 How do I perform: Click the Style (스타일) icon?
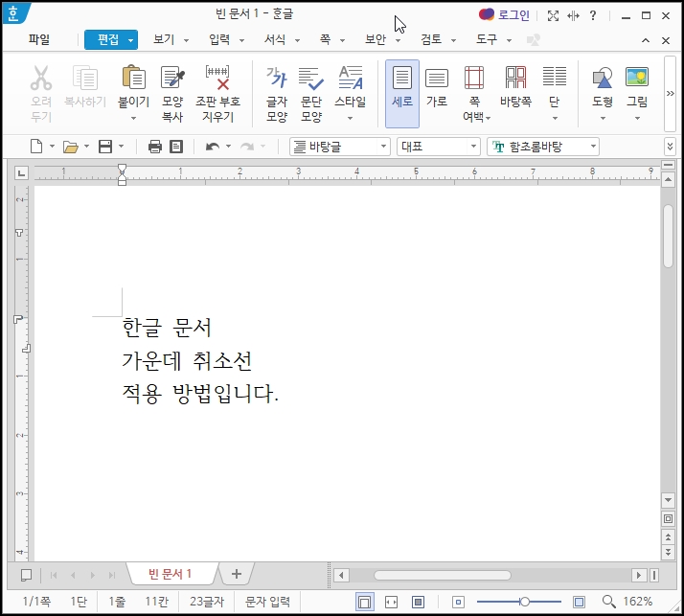[351, 78]
